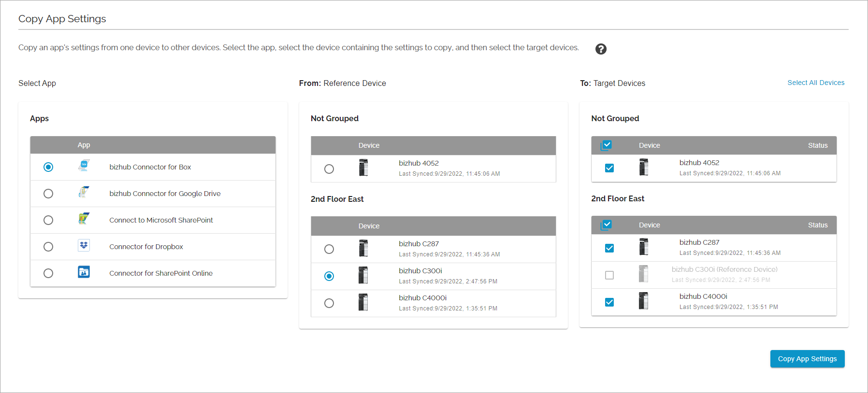Click bizhub C287 printer icon in Target Devices

(x=644, y=247)
